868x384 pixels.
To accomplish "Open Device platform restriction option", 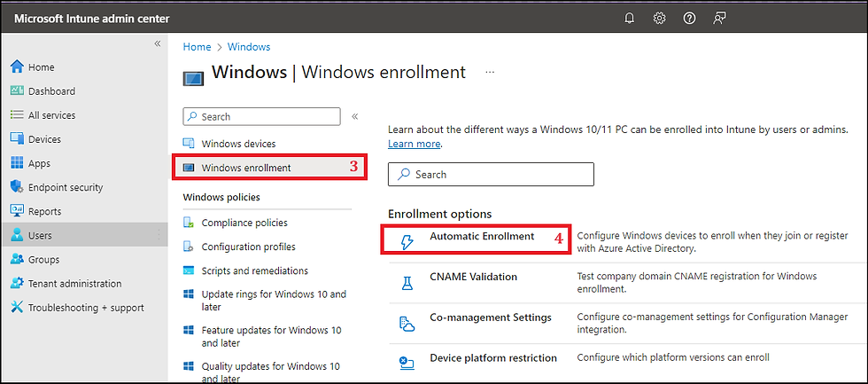I will (493, 358).
